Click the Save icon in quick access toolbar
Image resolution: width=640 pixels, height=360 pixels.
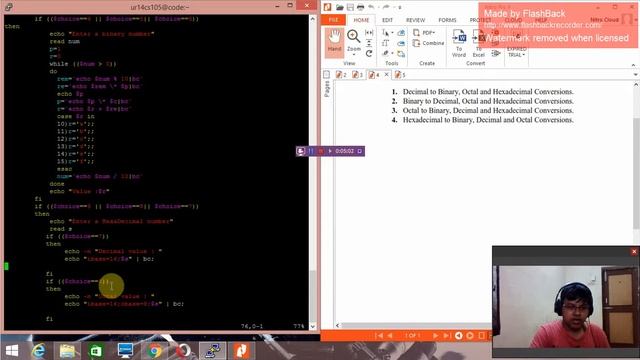point(350,7)
